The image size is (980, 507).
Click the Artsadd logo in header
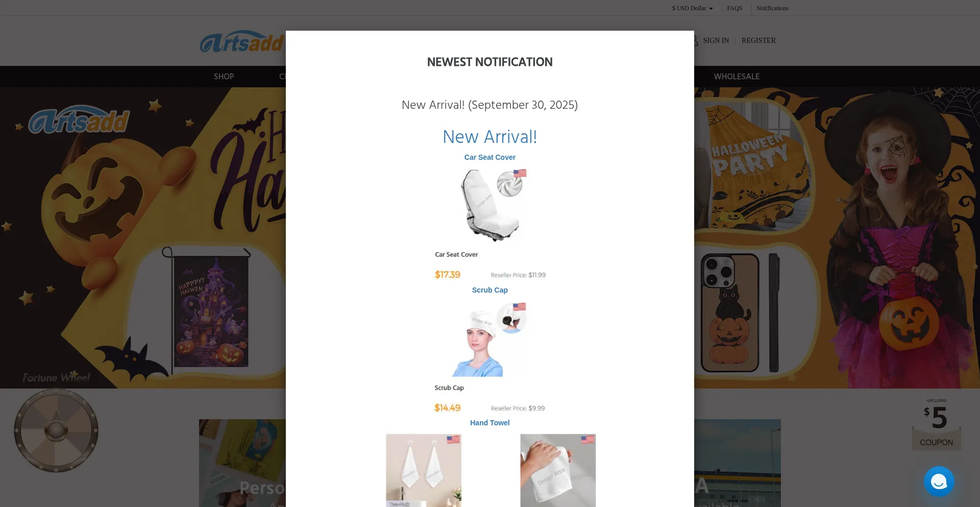point(242,42)
